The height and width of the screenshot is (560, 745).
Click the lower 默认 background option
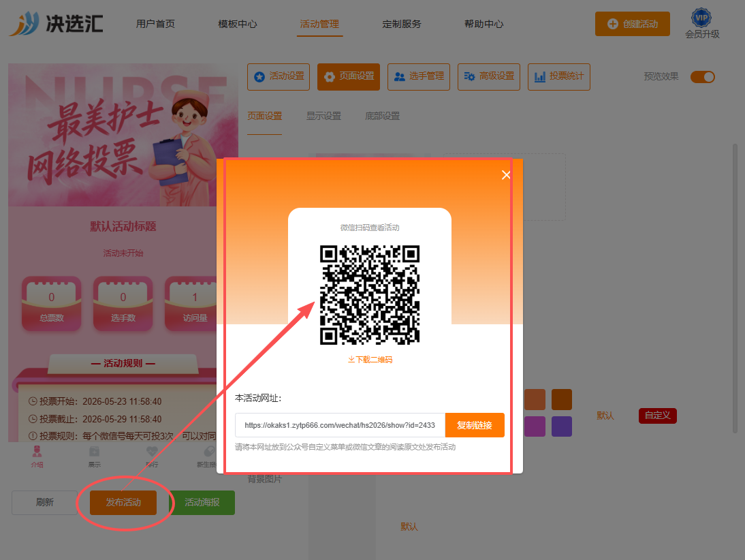pyautogui.click(x=409, y=526)
